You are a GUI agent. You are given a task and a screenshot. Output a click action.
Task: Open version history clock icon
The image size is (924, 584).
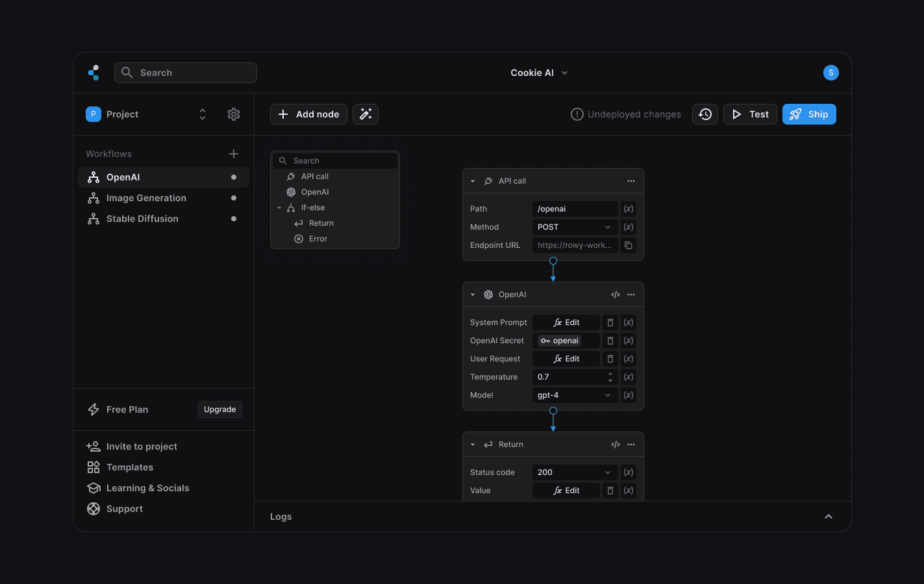pos(705,114)
